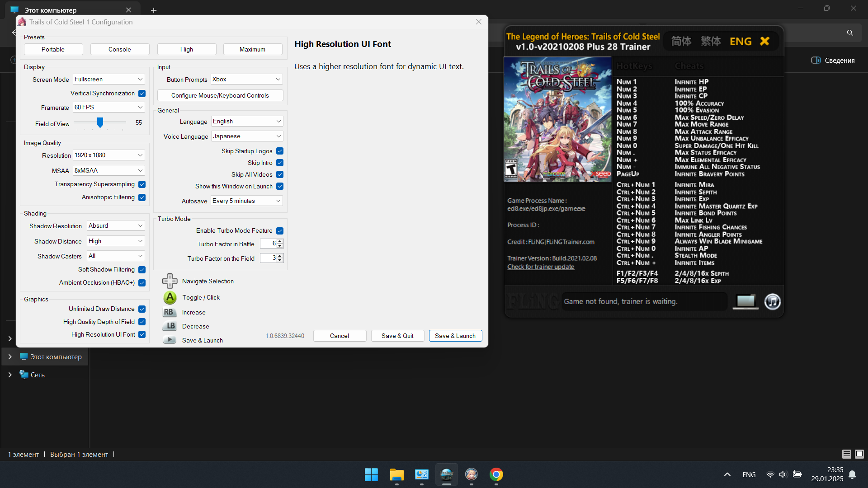This screenshot has width=868, height=488.
Task: Toggle Vertical Synchronization checkbox
Action: tap(142, 94)
